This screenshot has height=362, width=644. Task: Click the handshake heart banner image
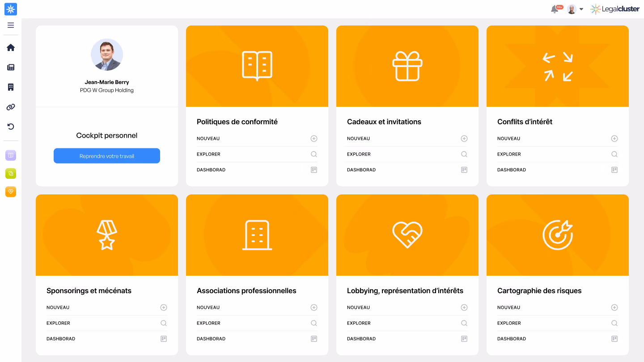pos(407,235)
